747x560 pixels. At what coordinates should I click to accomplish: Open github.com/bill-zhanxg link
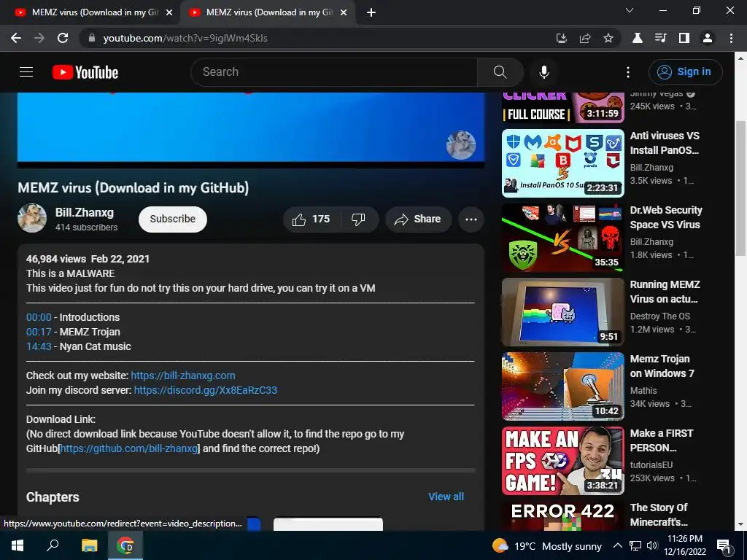click(129, 448)
